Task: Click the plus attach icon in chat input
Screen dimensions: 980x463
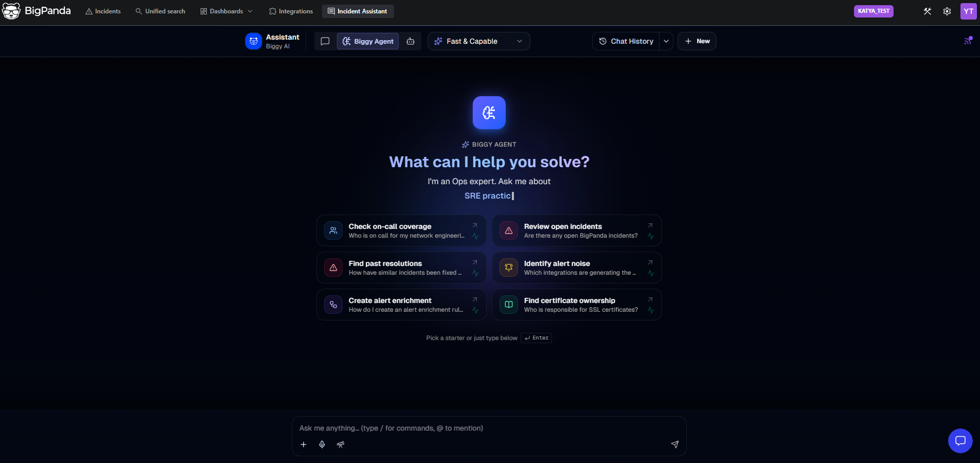Action: click(x=304, y=444)
